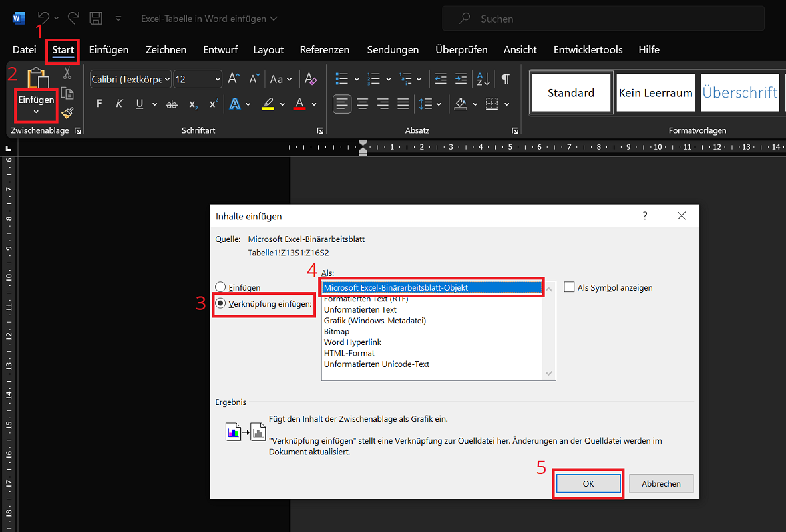
Task: Open borders dropdown arrow
Action: [506, 104]
